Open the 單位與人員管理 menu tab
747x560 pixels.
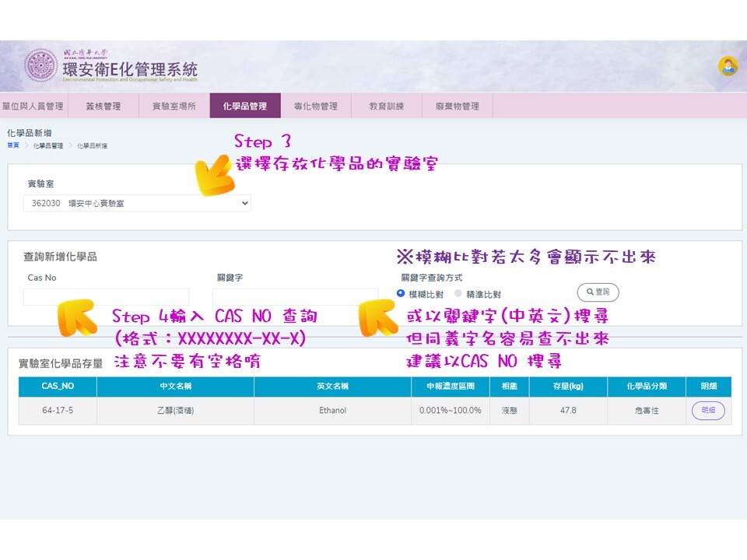(x=33, y=106)
